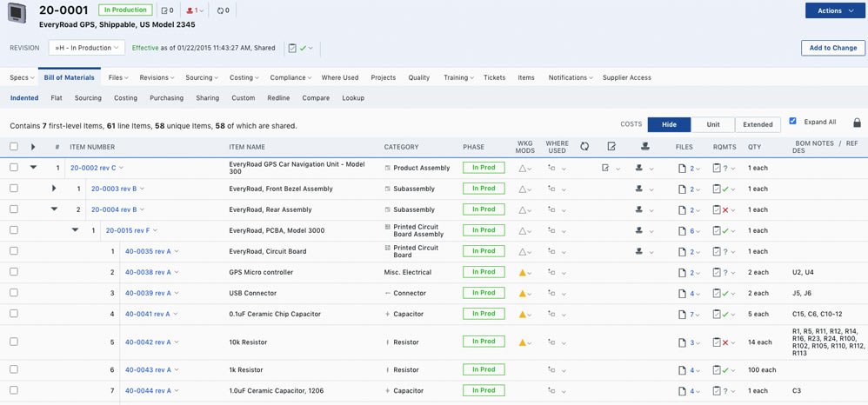This screenshot has height=405, width=868.
Task: Click the refresh icon in the column header
Action: point(584,147)
